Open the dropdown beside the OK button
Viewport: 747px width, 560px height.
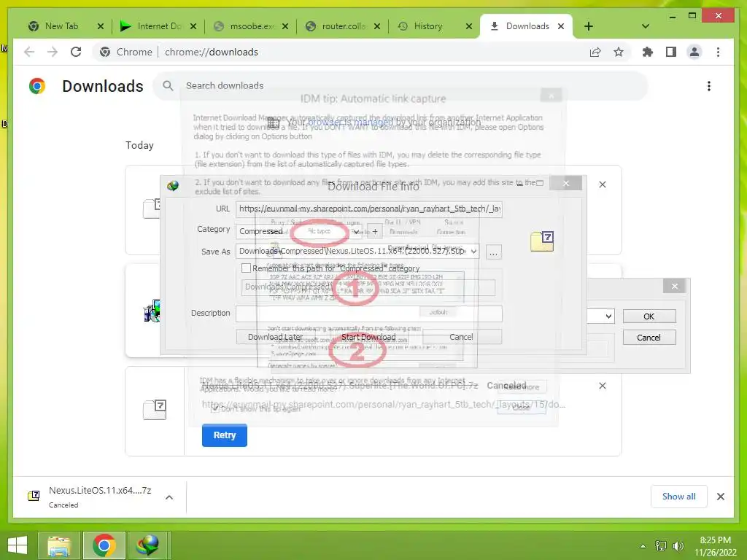(608, 316)
